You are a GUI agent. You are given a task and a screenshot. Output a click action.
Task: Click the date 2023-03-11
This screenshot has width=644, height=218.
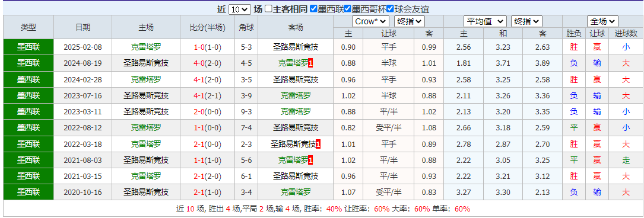pos(83,111)
